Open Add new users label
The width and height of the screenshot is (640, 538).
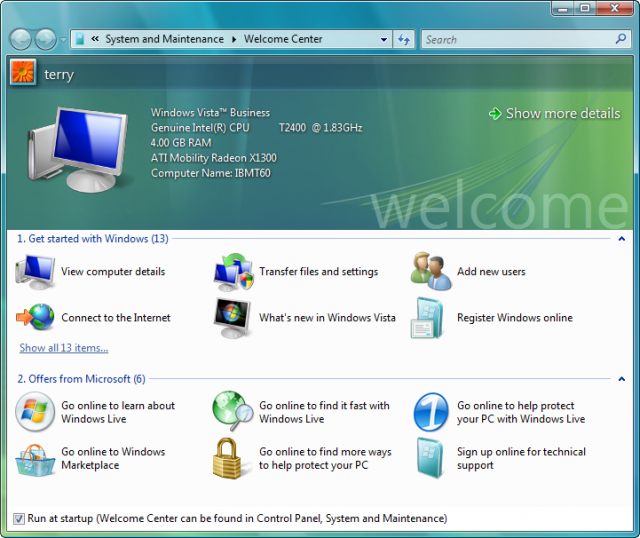click(x=491, y=271)
